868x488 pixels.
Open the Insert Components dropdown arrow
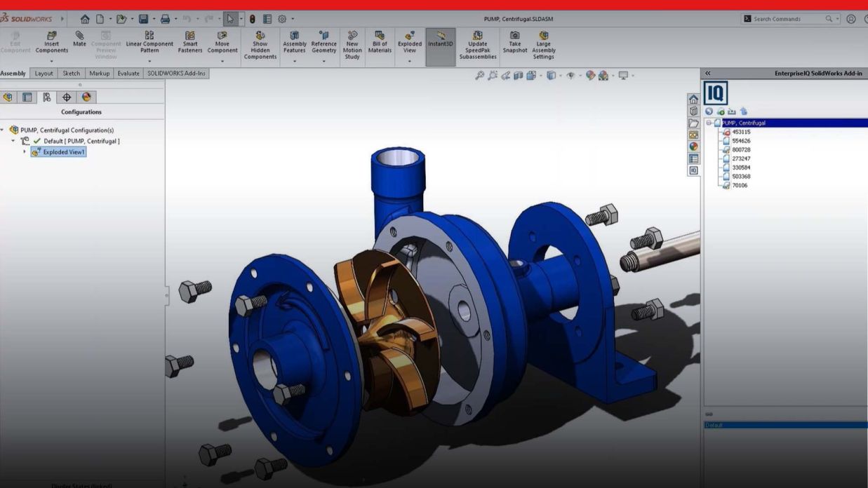(51, 61)
